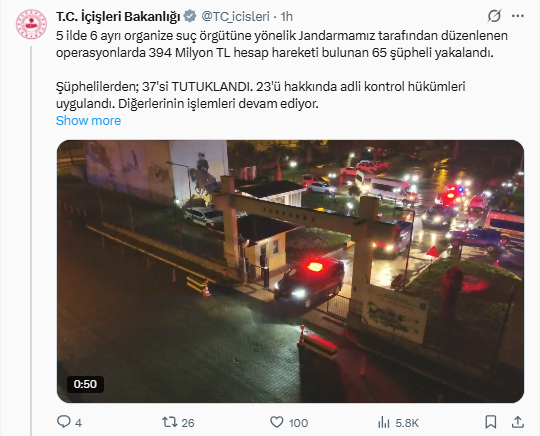Click the Grok explain icon
The width and height of the screenshot is (540, 436).
[494, 16]
